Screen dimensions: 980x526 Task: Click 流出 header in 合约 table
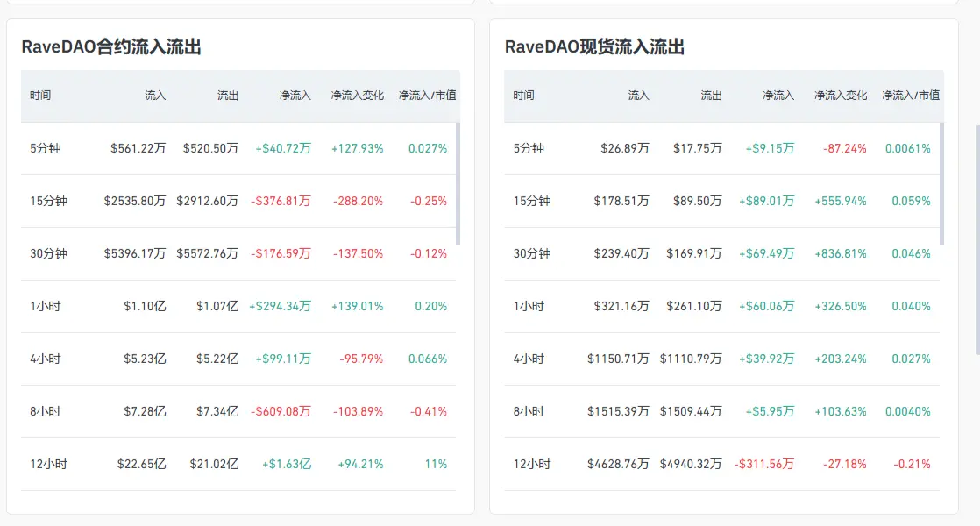228,95
